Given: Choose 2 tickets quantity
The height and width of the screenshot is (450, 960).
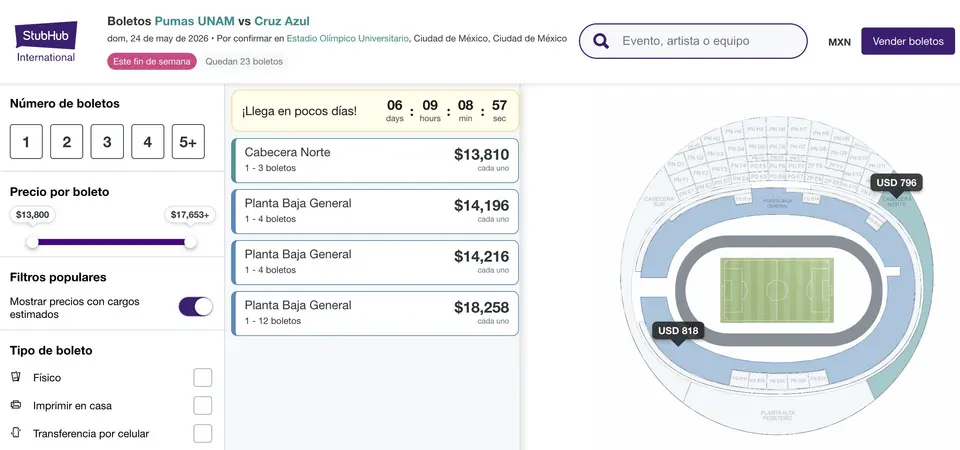Looking at the screenshot, I should (x=67, y=141).
